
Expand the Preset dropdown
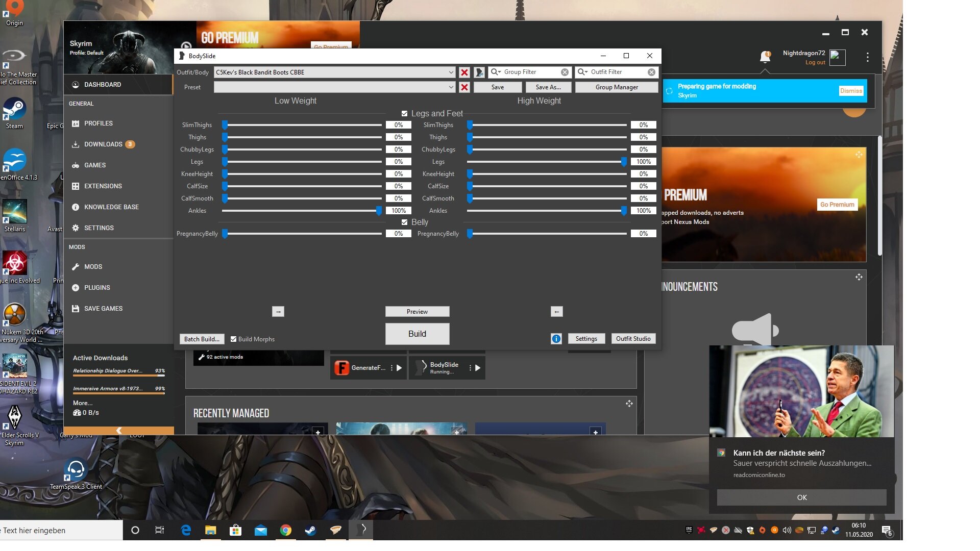click(451, 87)
